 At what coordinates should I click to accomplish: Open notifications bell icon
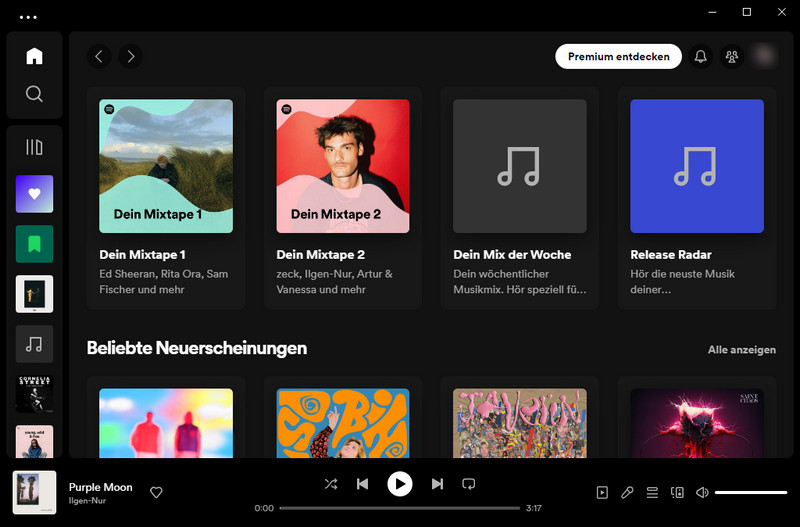[701, 56]
